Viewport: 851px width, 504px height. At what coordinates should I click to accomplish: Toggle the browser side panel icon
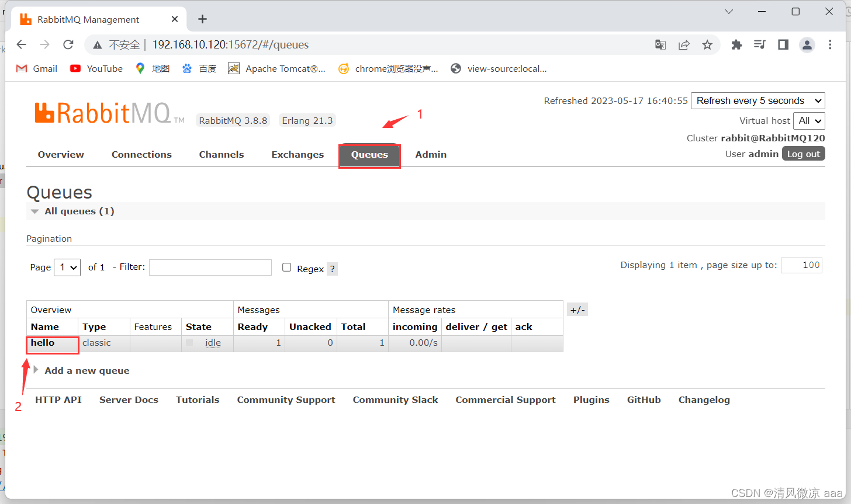[x=783, y=44]
